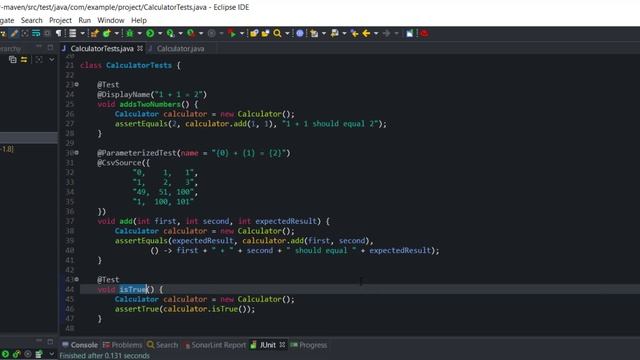Click the grayed Forward arrow icon
640x360 pixels.
[387, 33]
